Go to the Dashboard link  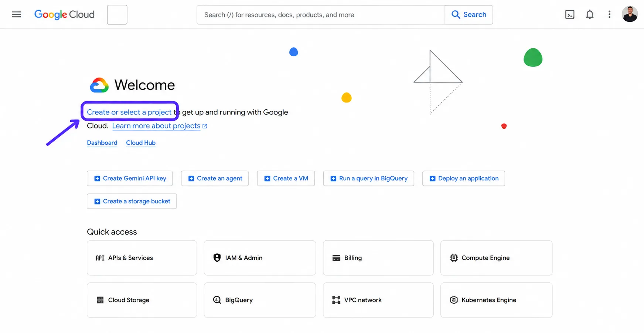[102, 143]
